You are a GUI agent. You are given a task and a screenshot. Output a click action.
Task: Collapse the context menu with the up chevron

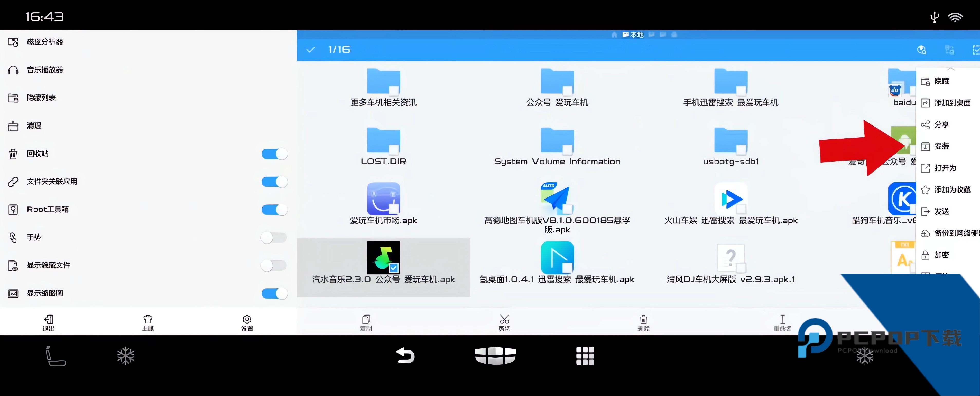[x=951, y=70]
